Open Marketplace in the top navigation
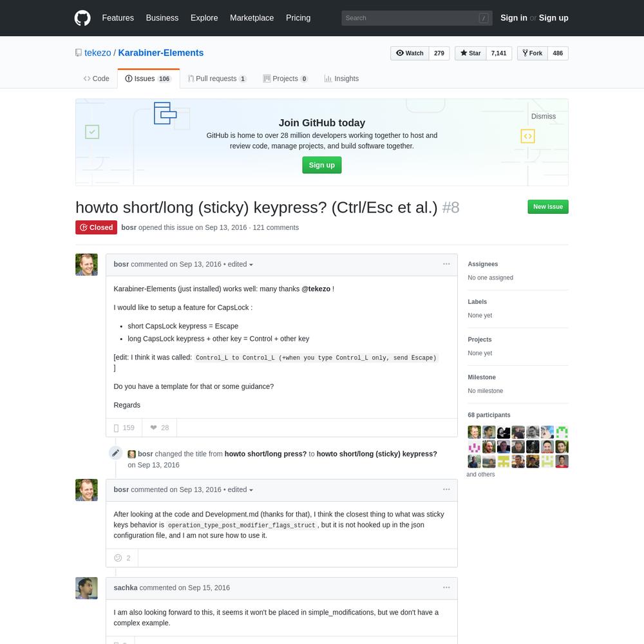The image size is (644, 644). click(252, 18)
